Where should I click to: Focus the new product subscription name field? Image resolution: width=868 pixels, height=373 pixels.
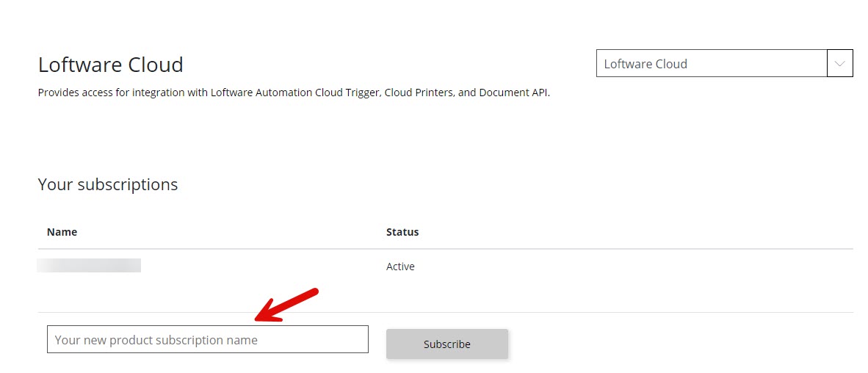click(207, 339)
